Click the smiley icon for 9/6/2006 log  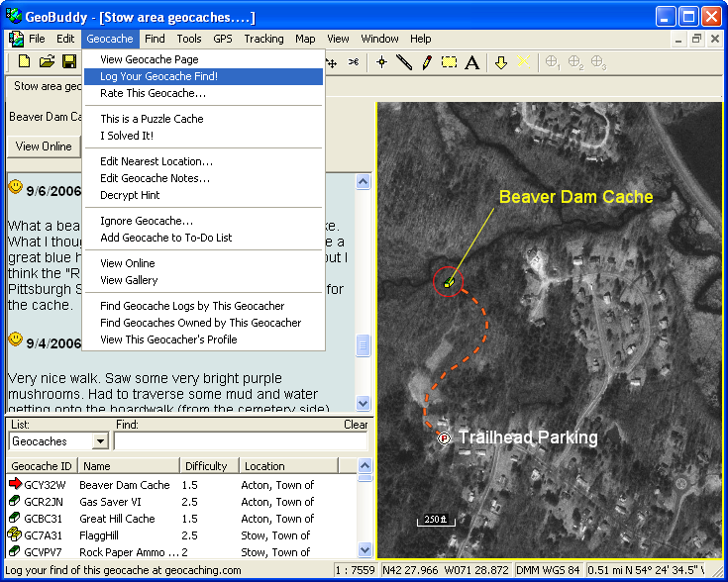pyautogui.click(x=15, y=186)
